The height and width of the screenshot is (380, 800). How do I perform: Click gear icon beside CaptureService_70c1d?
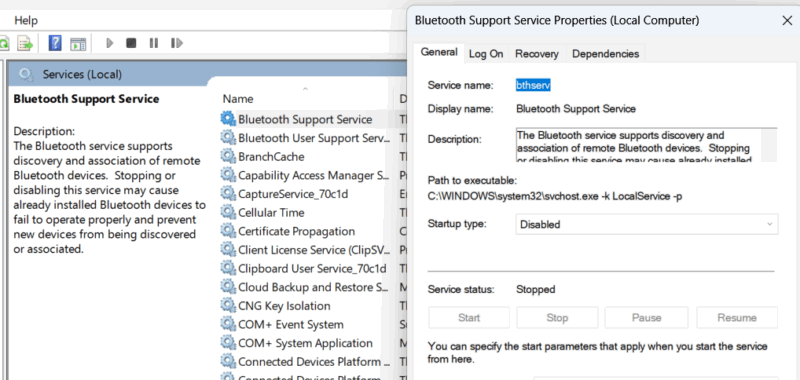(228, 194)
